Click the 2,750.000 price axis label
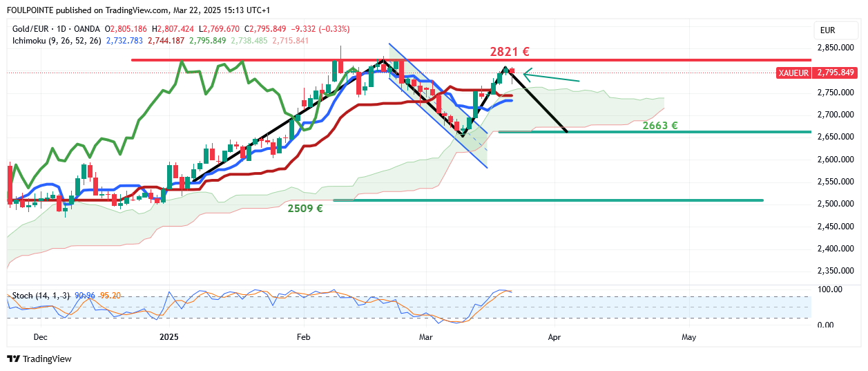 (x=834, y=93)
